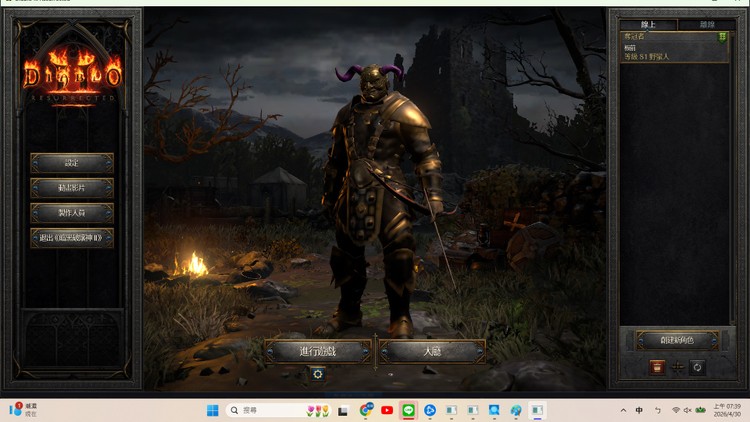Click the green ladder badge on character entry
The width and height of the screenshot is (750, 422).
pos(722,37)
